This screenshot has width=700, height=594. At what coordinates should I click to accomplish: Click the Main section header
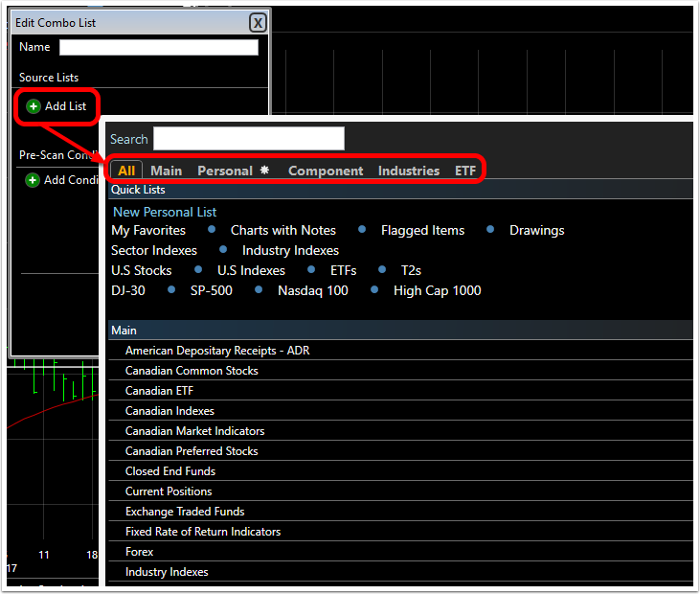click(400, 331)
